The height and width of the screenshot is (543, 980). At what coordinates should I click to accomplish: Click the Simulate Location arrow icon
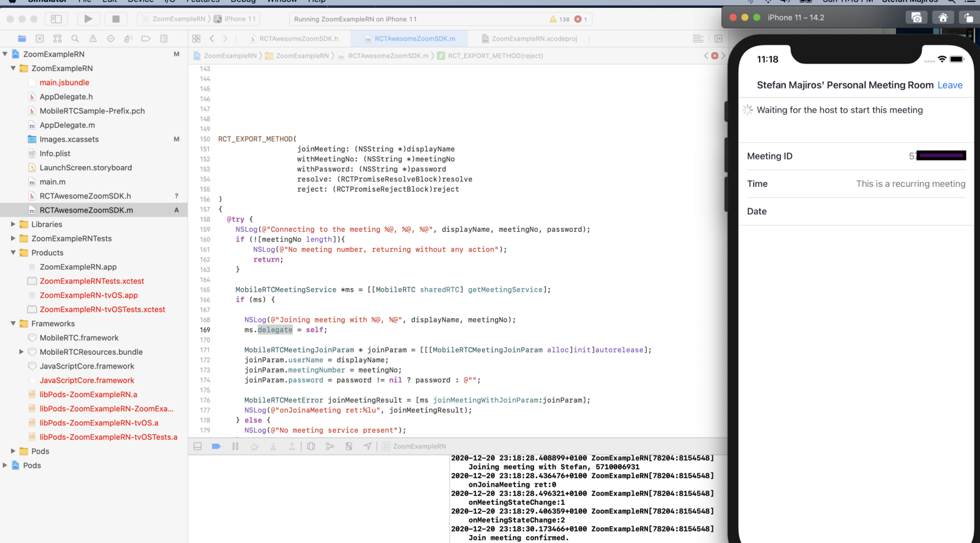coord(367,446)
